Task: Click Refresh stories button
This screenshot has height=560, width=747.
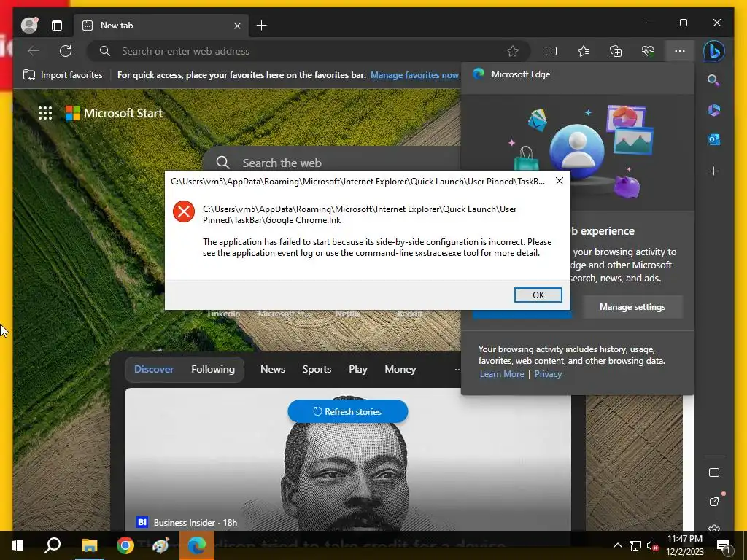Action: [x=348, y=411]
